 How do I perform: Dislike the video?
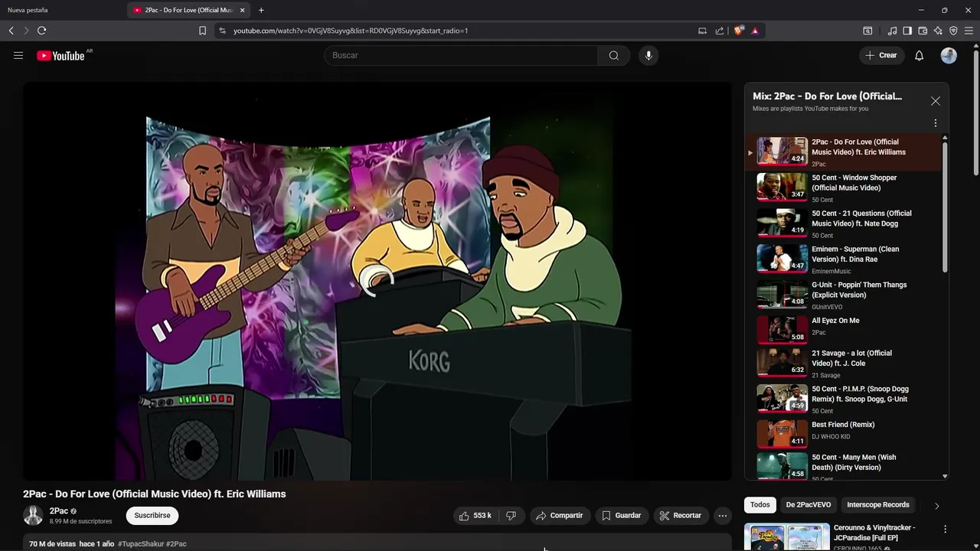pyautogui.click(x=511, y=516)
